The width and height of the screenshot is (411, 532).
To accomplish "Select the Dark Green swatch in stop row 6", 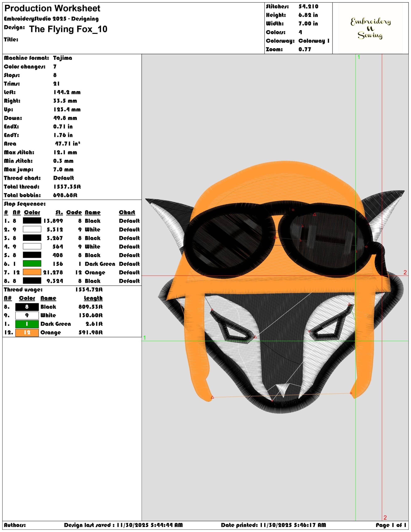I will (x=32, y=264).
